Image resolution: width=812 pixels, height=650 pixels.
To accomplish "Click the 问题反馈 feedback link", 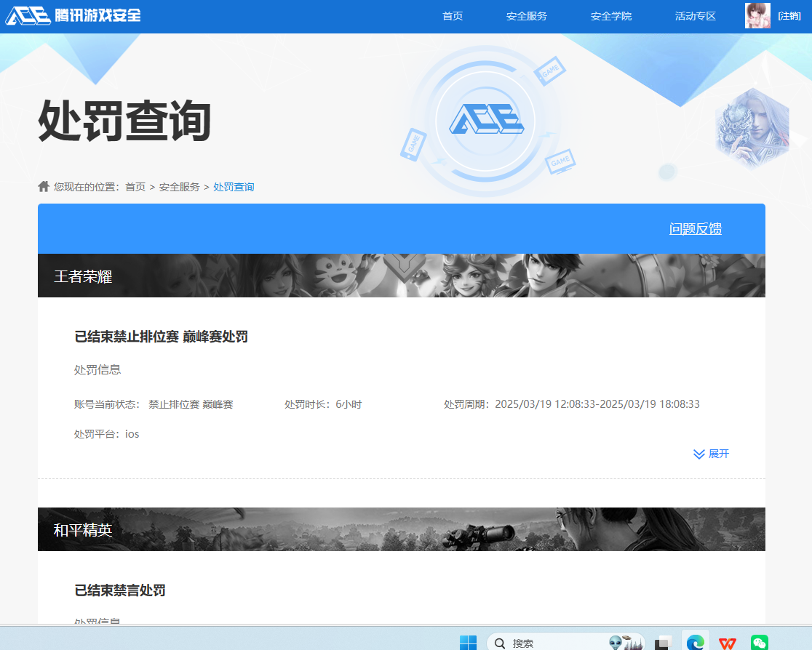I will [x=695, y=228].
